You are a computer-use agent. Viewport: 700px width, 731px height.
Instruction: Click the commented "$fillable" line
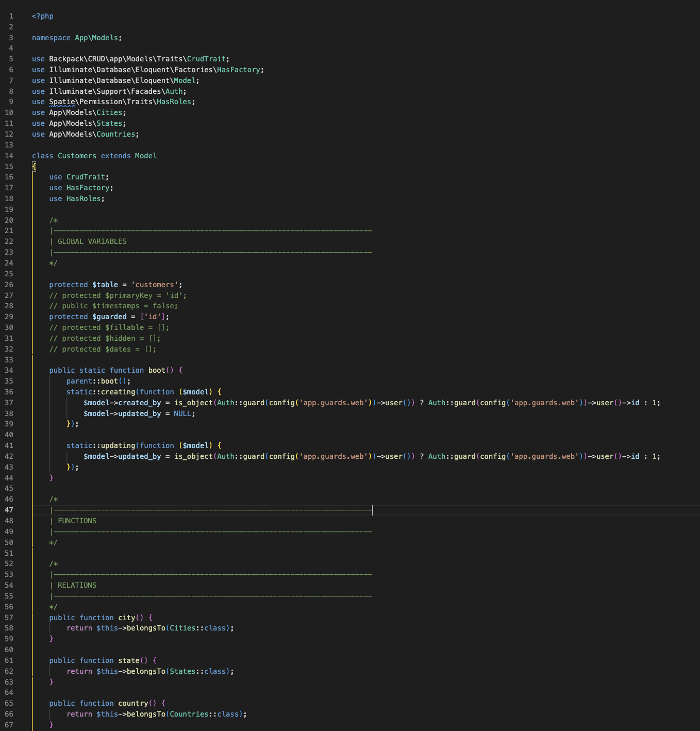(109, 327)
